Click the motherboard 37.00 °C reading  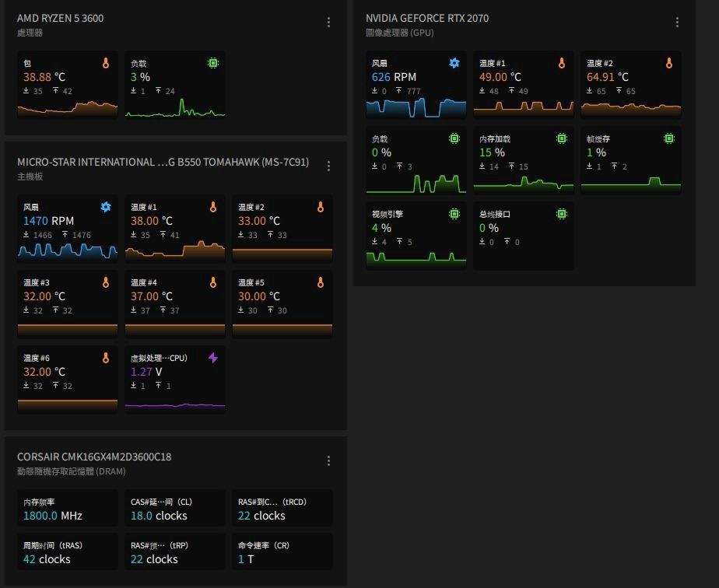pyautogui.click(x=151, y=296)
